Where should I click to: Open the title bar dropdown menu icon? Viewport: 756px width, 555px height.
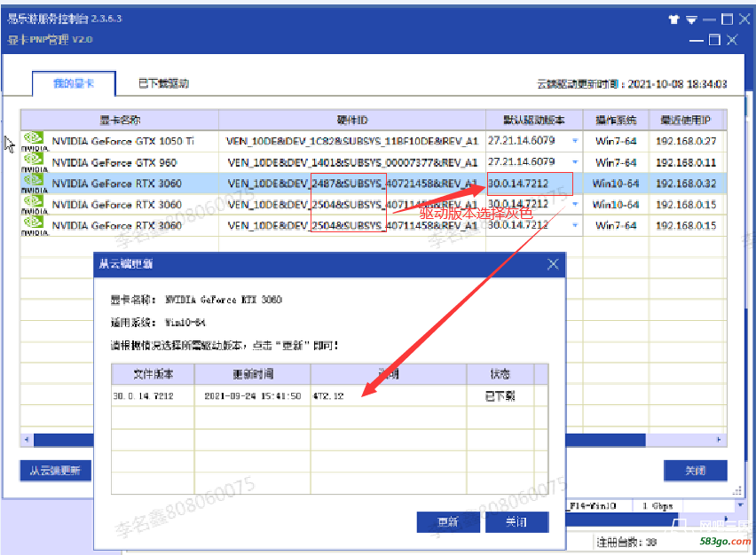(x=691, y=20)
